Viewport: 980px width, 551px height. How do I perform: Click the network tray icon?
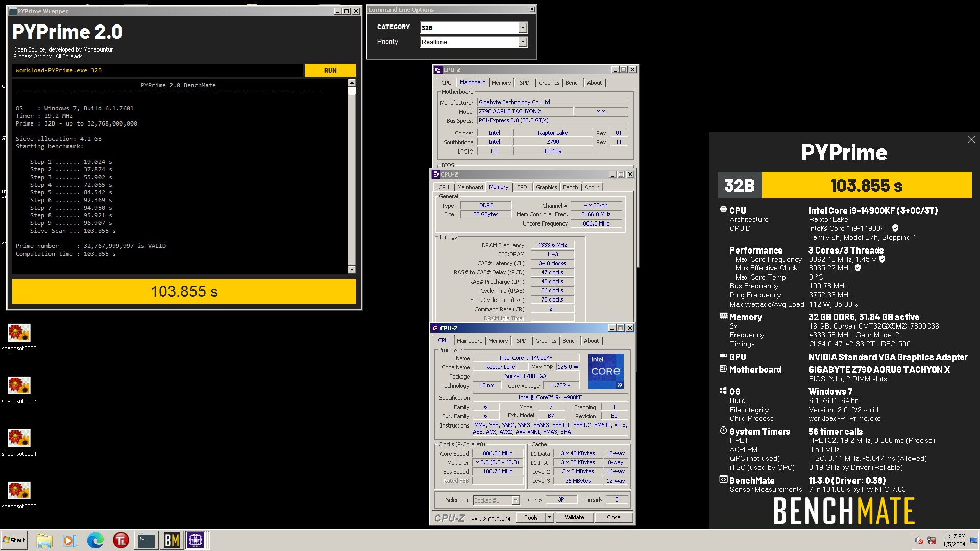coord(932,541)
